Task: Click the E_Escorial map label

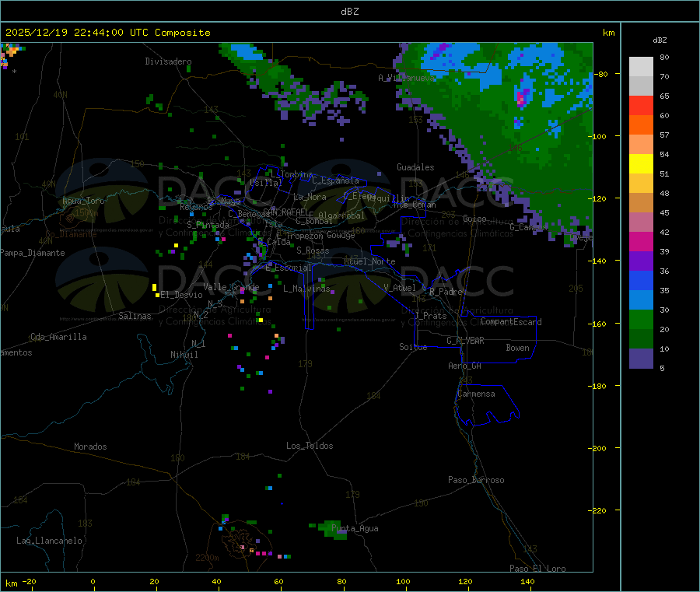Action: (x=289, y=268)
